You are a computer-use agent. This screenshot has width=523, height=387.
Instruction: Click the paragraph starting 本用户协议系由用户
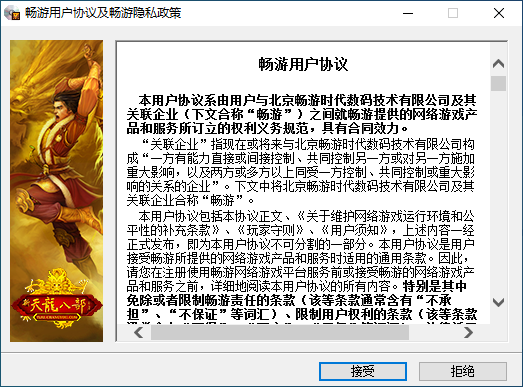click(302, 114)
